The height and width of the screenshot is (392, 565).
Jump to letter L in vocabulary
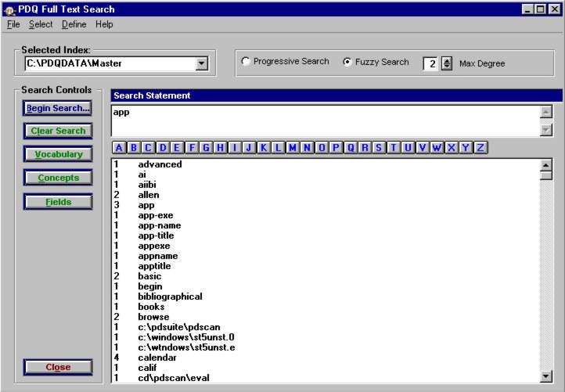(x=278, y=147)
